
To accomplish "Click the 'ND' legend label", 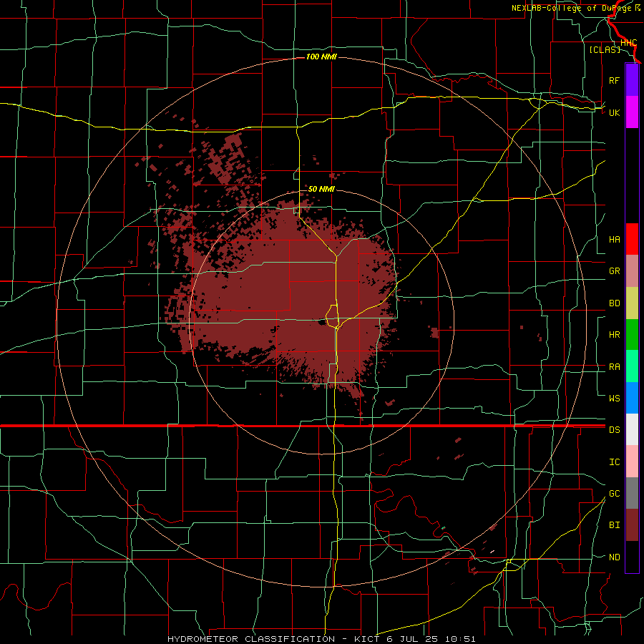I will coord(614,557).
